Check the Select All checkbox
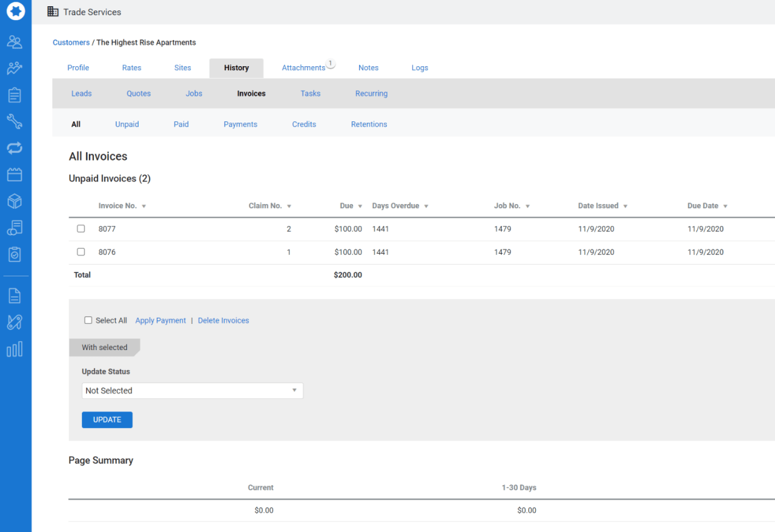Image resolution: width=775 pixels, height=532 pixels. 88,320
